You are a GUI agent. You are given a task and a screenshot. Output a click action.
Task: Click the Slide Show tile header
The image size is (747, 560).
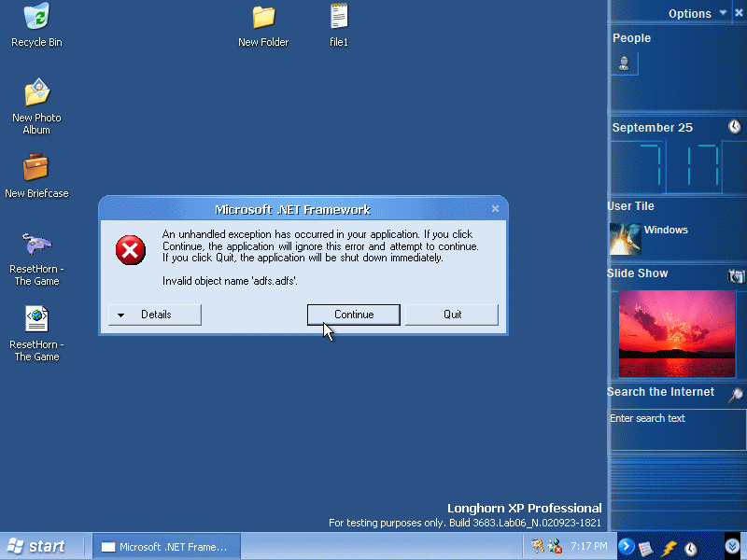tap(638, 273)
